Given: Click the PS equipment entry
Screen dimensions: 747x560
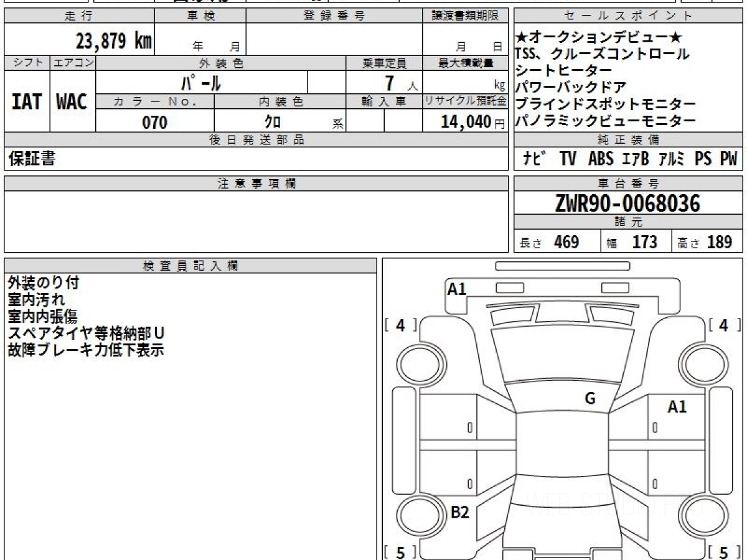Looking at the screenshot, I should point(703,159).
